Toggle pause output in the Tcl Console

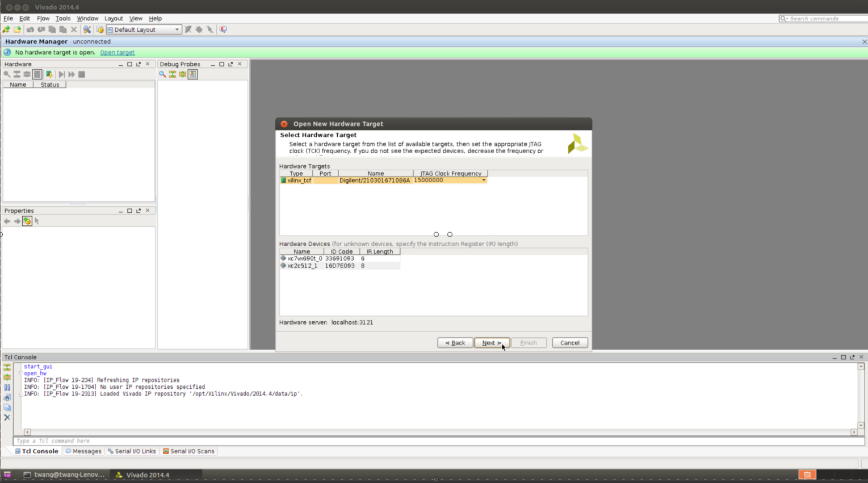coord(7,387)
